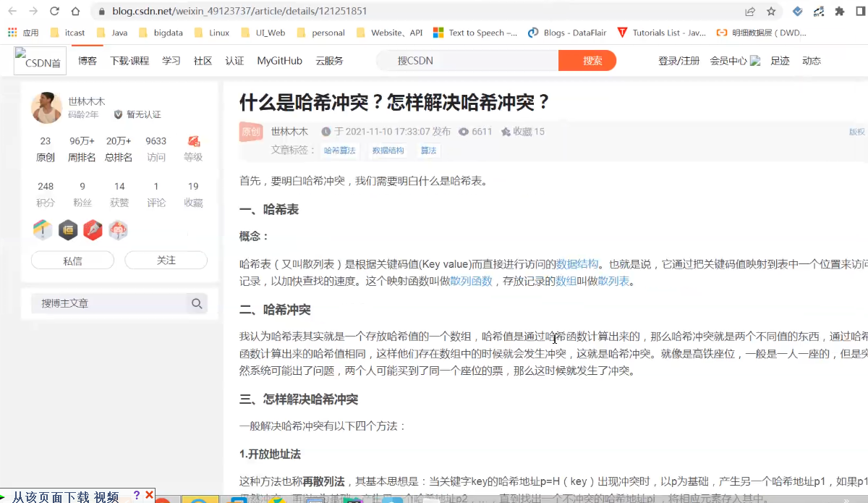Open the 散列函数 hyperlink
The height and width of the screenshot is (503, 868).
click(x=471, y=281)
